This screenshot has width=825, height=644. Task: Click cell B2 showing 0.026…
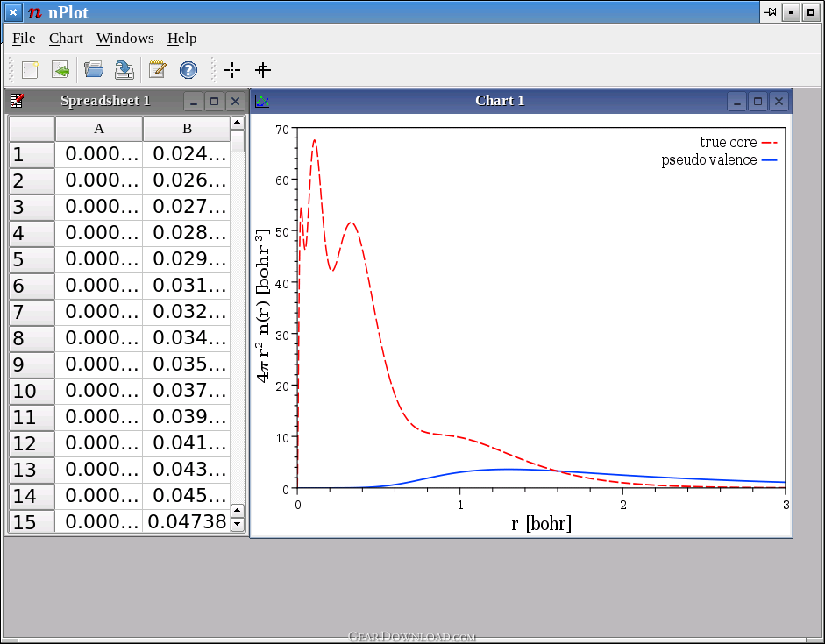coord(187,180)
